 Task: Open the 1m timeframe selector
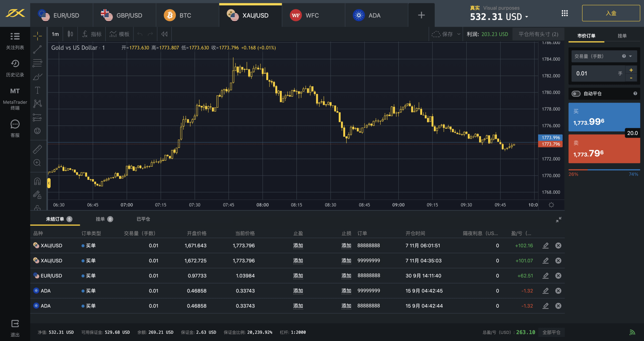click(55, 34)
